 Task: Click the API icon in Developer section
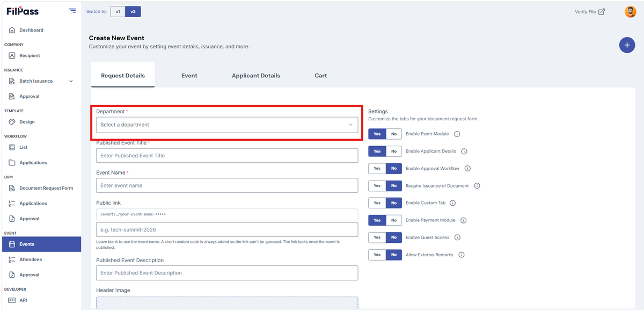(12, 300)
